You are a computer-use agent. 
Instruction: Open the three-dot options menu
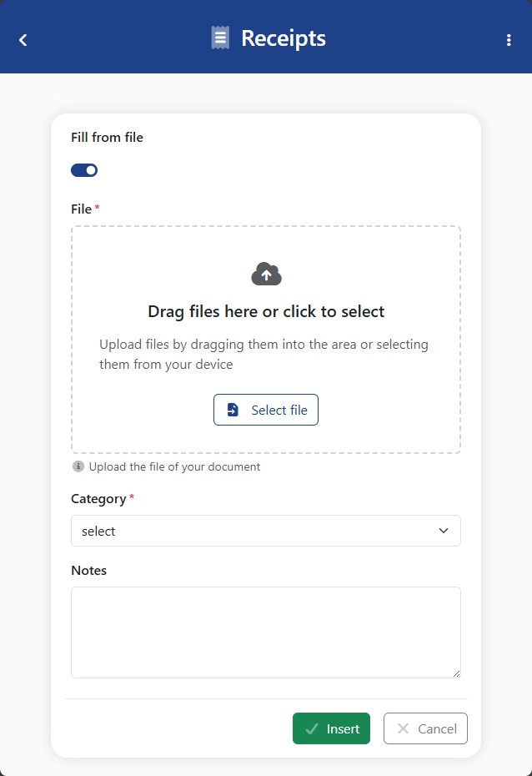pyautogui.click(x=509, y=39)
